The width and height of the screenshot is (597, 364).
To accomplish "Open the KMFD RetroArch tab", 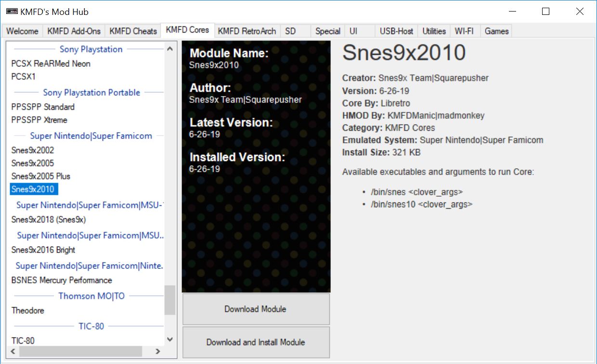I will (247, 31).
